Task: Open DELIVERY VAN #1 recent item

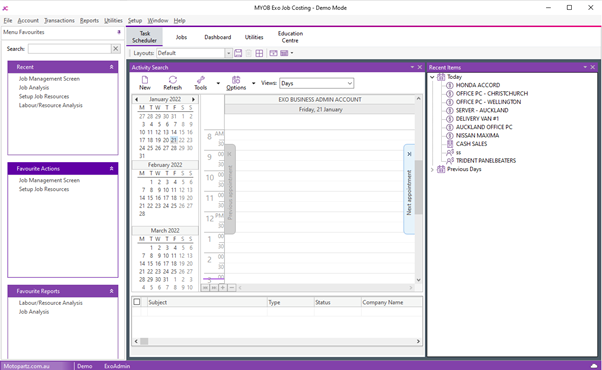Action: coord(477,119)
